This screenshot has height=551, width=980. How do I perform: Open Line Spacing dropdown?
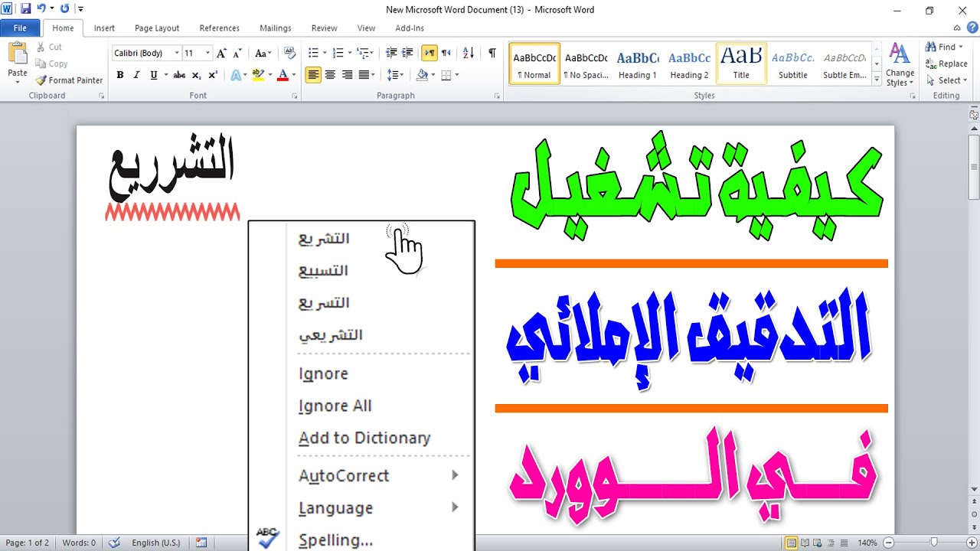[x=395, y=75]
